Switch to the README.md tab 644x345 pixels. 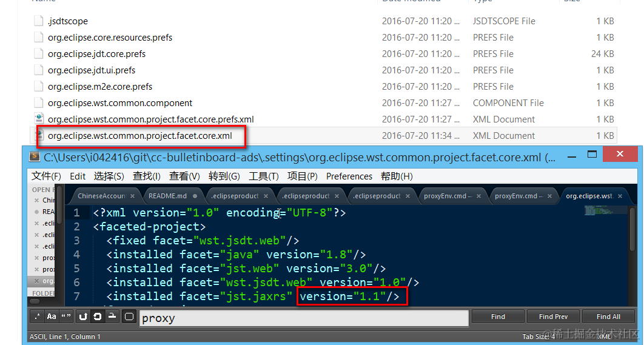(167, 196)
